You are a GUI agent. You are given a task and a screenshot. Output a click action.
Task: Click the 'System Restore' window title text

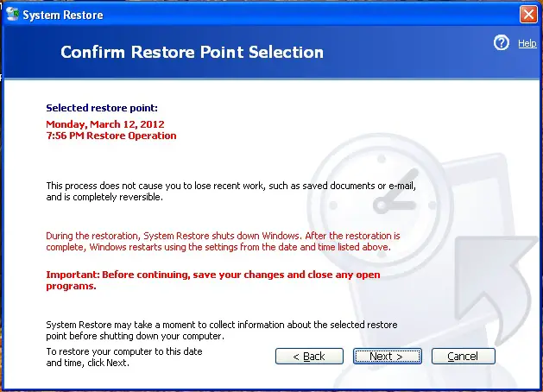coord(63,15)
